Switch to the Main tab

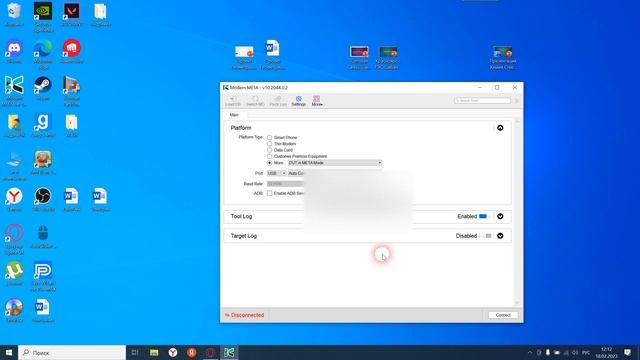pos(234,115)
